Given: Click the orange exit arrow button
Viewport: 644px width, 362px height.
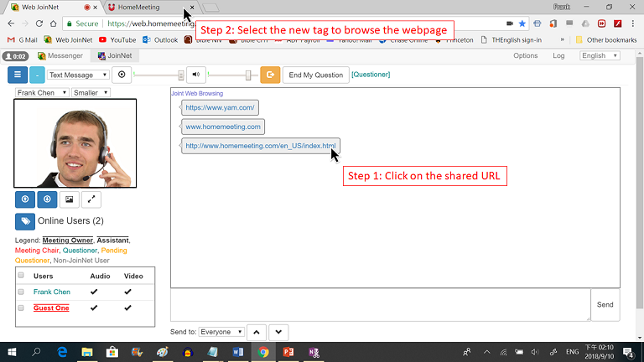Looking at the screenshot, I should (270, 75).
